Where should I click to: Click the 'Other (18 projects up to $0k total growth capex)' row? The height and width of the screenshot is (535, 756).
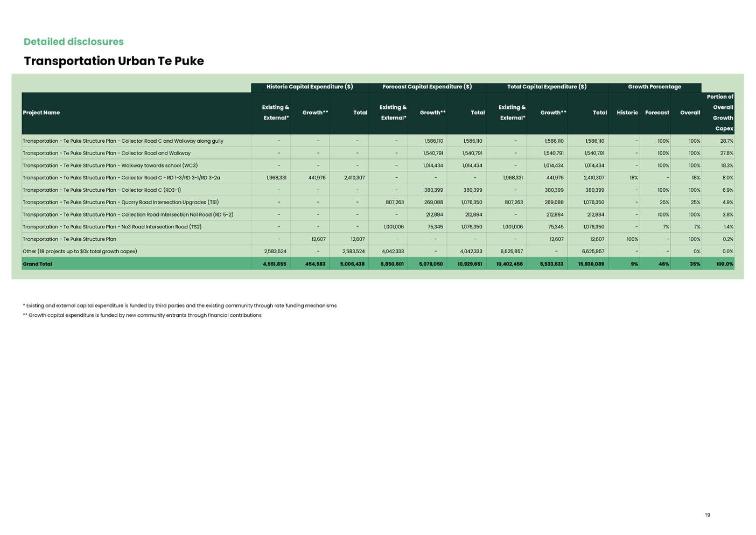[x=80, y=251]
